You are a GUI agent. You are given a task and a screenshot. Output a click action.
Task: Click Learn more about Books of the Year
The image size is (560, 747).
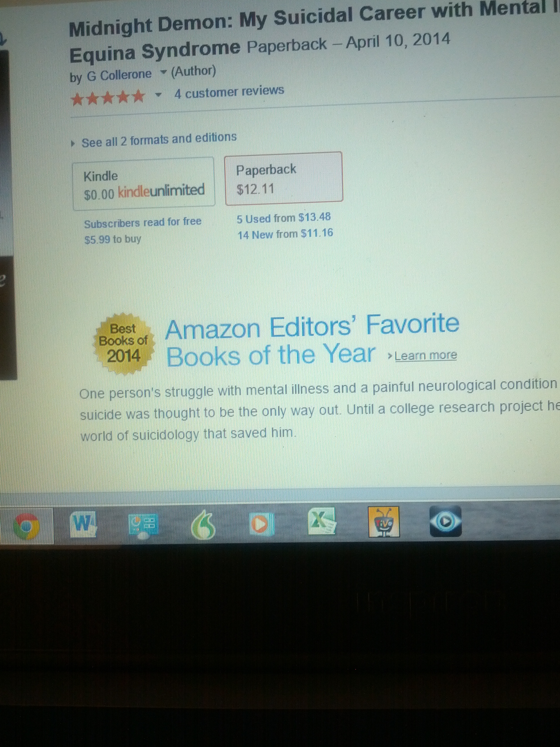(425, 355)
